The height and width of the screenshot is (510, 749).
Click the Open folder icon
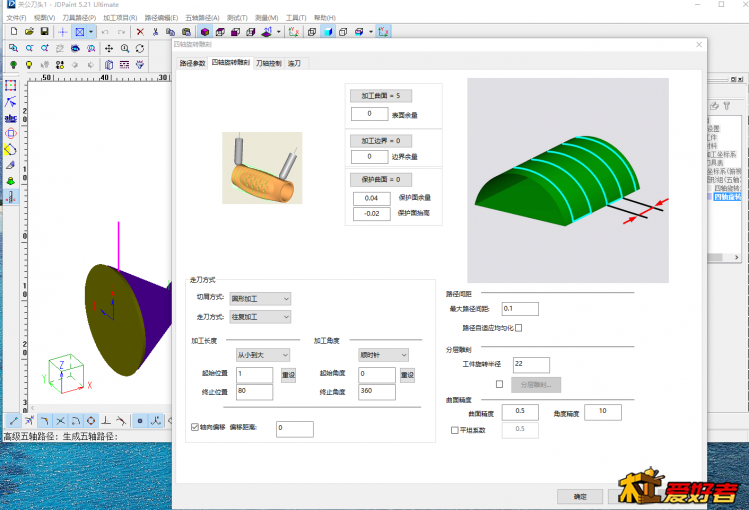[29, 32]
